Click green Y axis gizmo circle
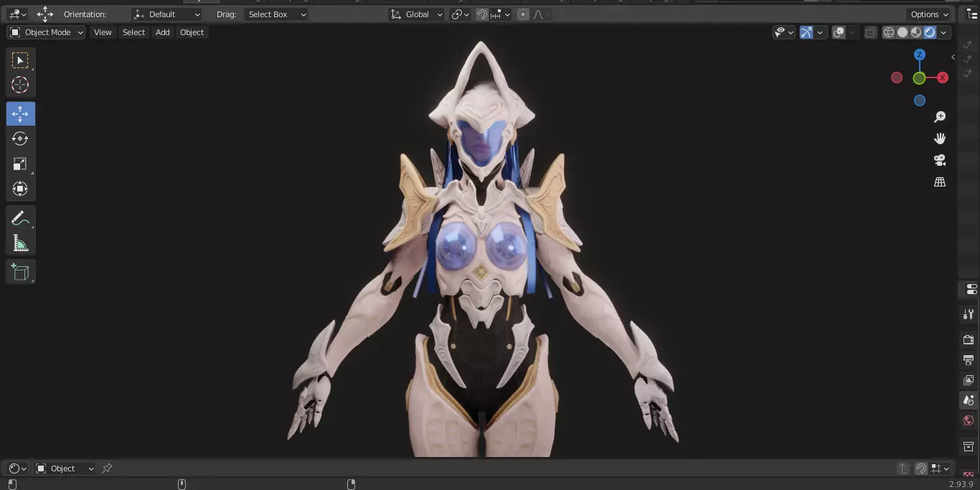Viewport: 980px width, 490px height. click(x=919, y=78)
